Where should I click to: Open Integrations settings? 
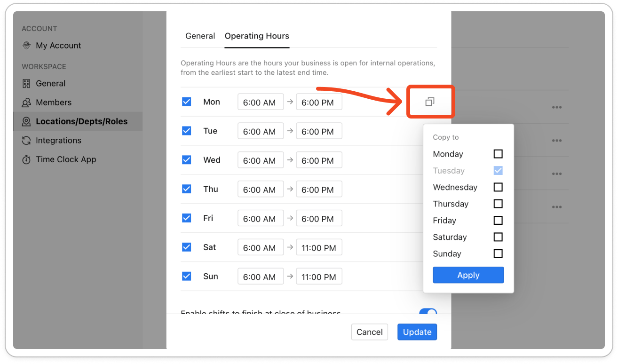coord(58,141)
